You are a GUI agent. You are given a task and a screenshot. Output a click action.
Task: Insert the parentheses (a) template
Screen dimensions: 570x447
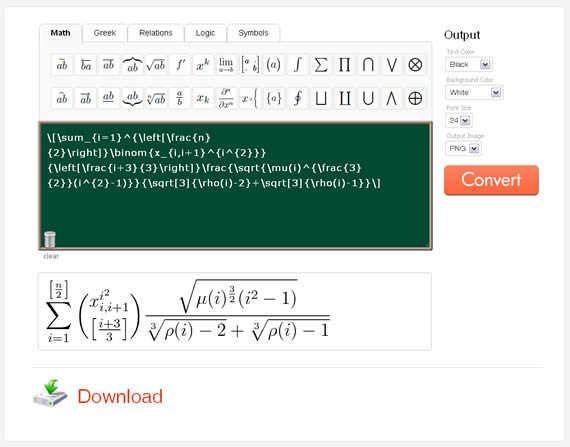point(273,65)
